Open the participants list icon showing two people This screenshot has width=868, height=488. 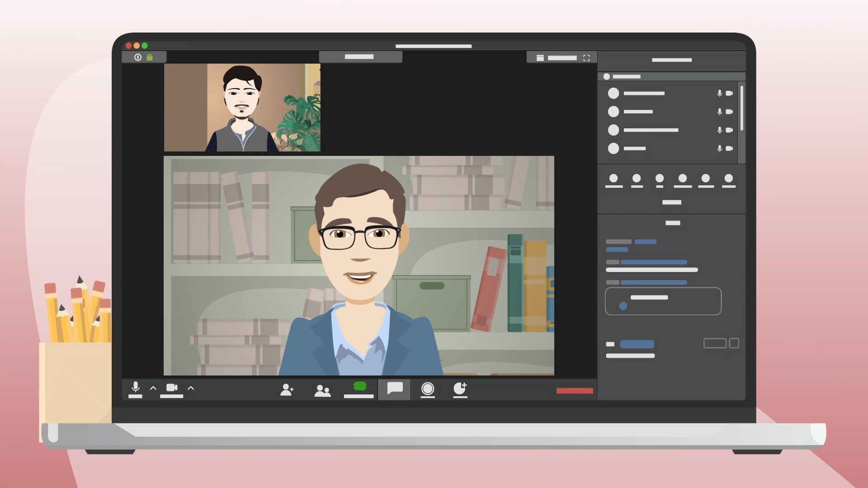click(322, 390)
